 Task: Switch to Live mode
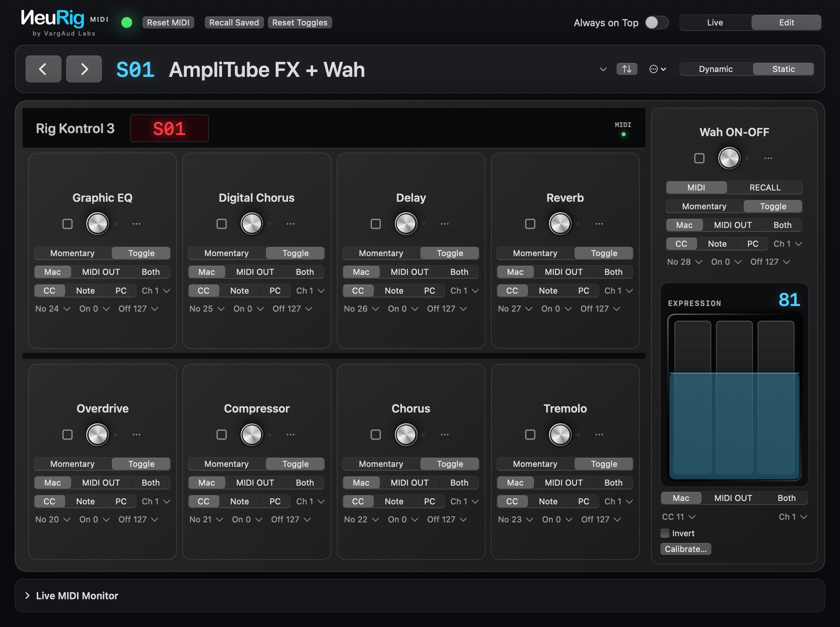pyautogui.click(x=715, y=23)
